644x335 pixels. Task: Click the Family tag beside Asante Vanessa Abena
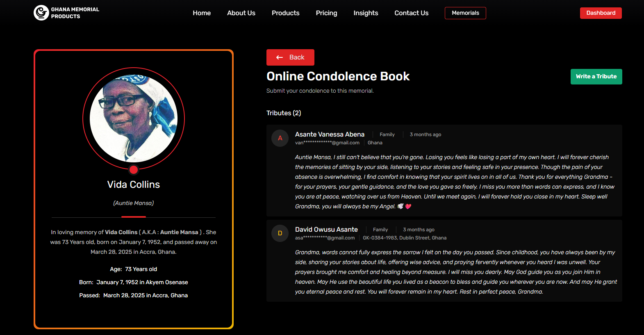tap(387, 134)
